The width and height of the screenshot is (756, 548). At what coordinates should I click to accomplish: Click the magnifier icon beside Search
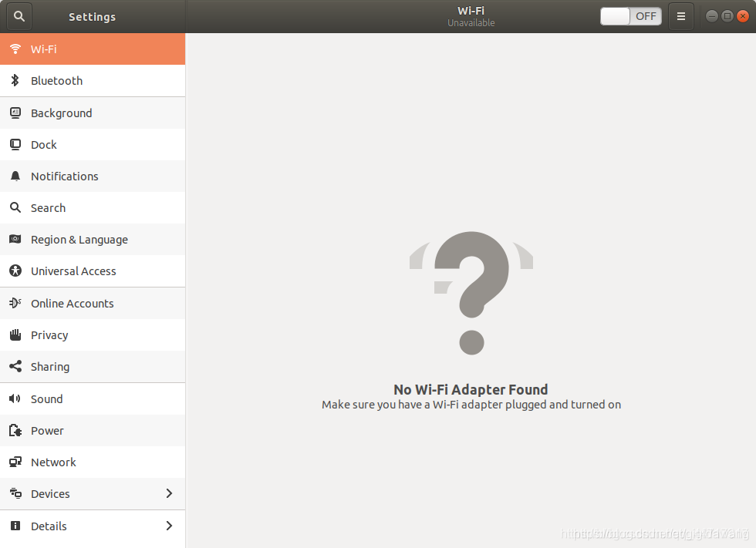(x=15, y=207)
